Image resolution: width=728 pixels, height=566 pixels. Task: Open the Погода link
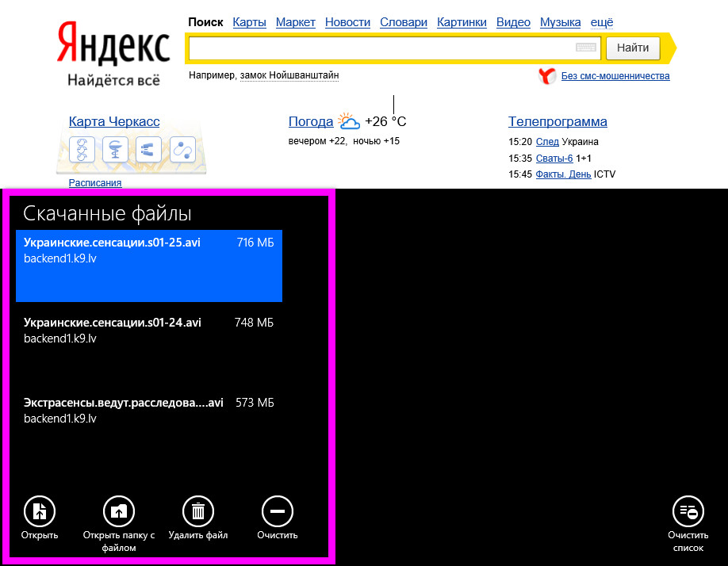coord(311,121)
